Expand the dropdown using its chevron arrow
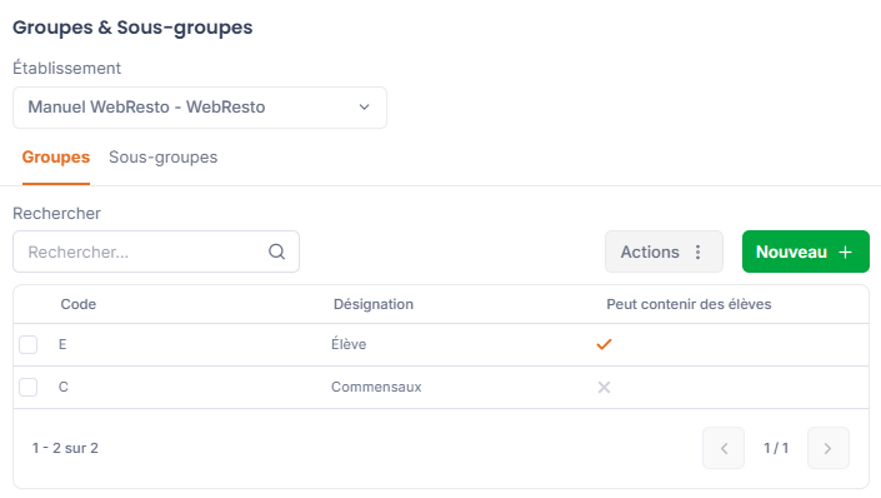The width and height of the screenshot is (881, 498). point(364,107)
